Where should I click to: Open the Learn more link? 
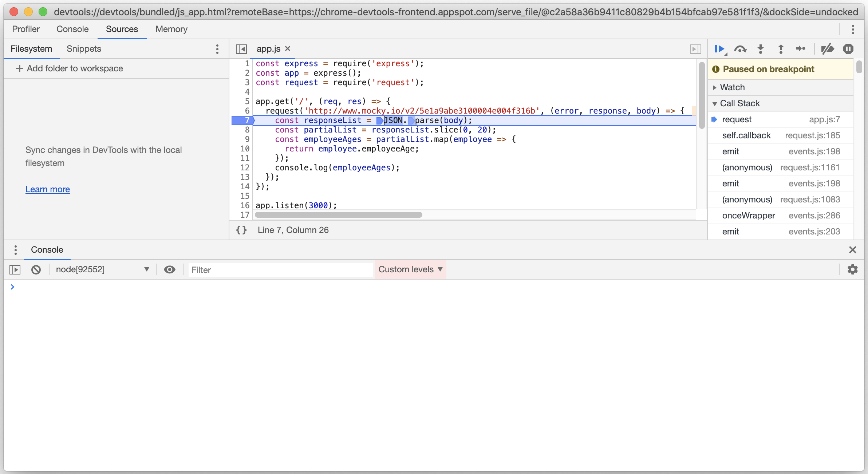pyautogui.click(x=47, y=189)
